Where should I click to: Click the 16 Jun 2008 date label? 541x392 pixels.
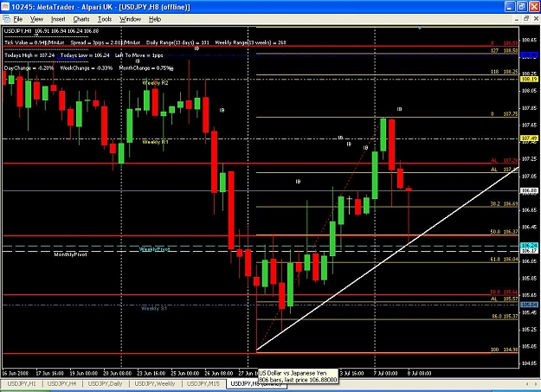(x=16, y=373)
